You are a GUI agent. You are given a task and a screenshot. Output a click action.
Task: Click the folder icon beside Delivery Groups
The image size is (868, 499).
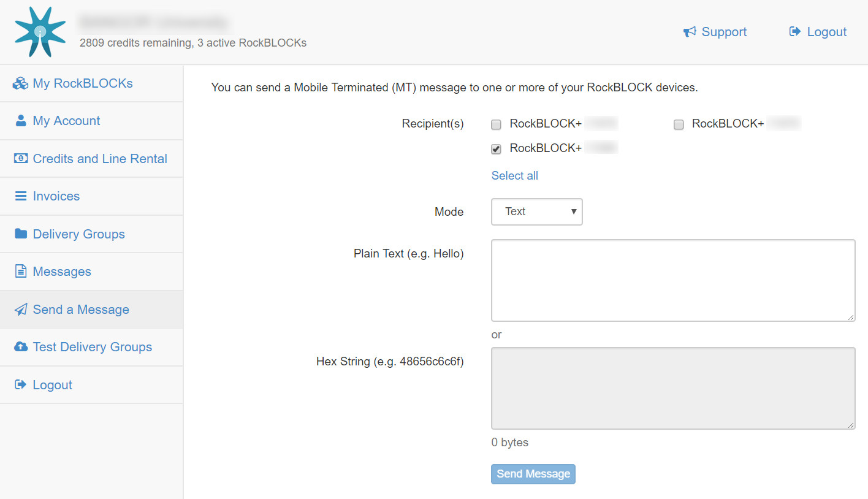coord(21,234)
